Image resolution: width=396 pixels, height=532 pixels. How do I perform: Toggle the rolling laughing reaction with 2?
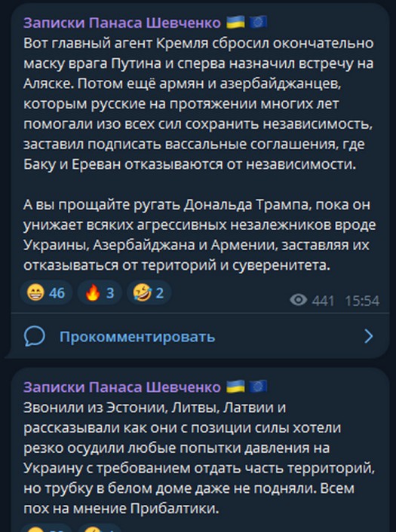coord(149,292)
